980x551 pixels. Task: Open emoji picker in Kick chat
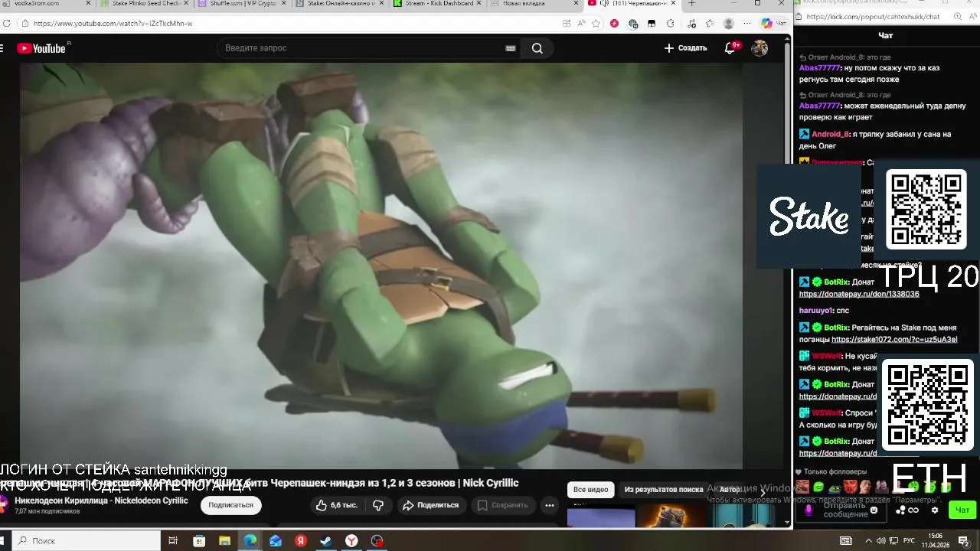tap(875, 510)
